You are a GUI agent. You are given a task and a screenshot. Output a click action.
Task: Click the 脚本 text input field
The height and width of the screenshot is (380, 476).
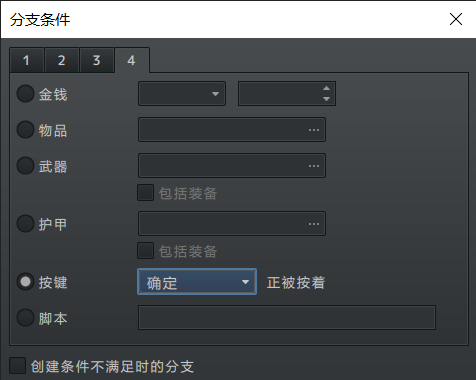[x=287, y=318]
